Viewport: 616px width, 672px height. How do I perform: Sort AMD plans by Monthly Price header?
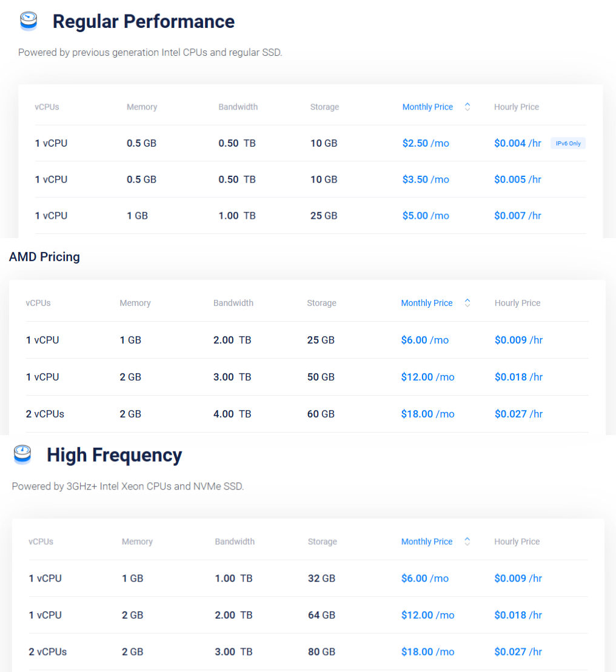tap(427, 303)
